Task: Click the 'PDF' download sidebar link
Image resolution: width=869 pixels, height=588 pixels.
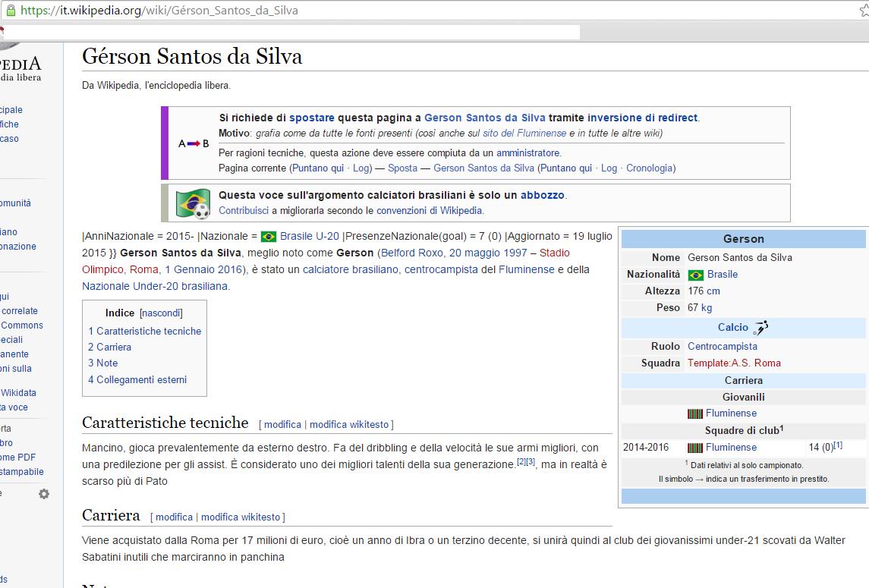Action: (x=17, y=458)
